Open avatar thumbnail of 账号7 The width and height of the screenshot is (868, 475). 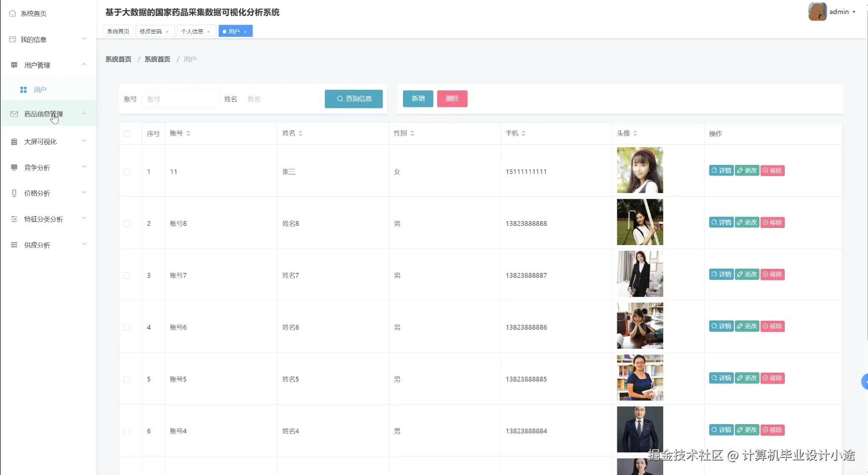640,274
